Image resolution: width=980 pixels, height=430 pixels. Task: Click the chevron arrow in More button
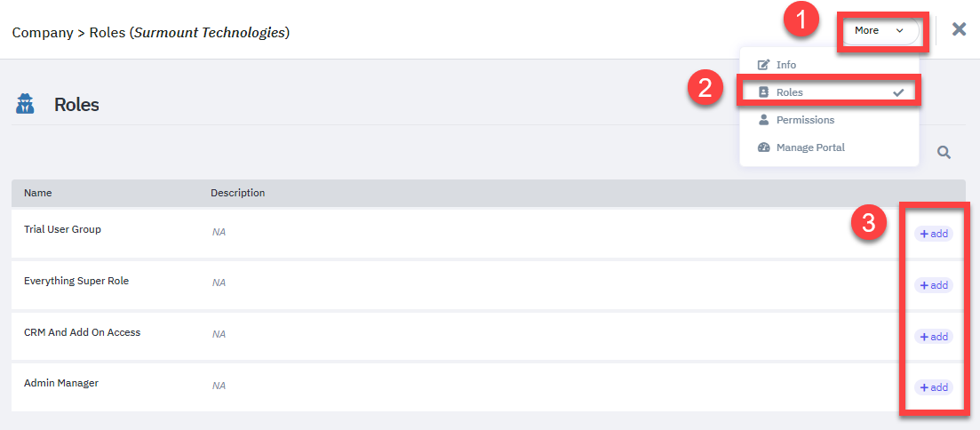click(x=899, y=30)
